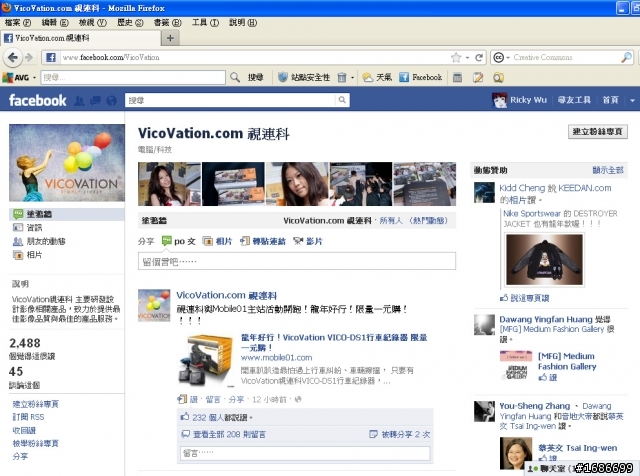Click the last AVG toolbar icon

point(498,77)
